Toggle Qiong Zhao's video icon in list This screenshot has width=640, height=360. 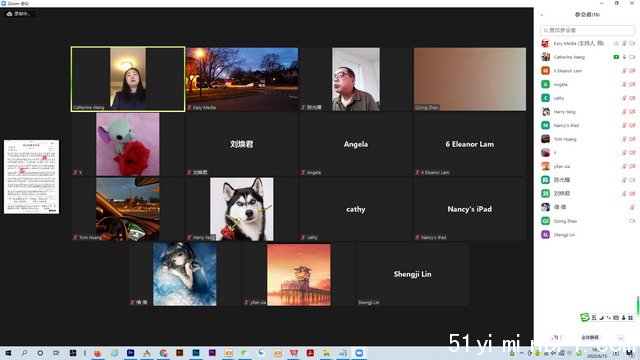pyautogui.click(x=632, y=221)
